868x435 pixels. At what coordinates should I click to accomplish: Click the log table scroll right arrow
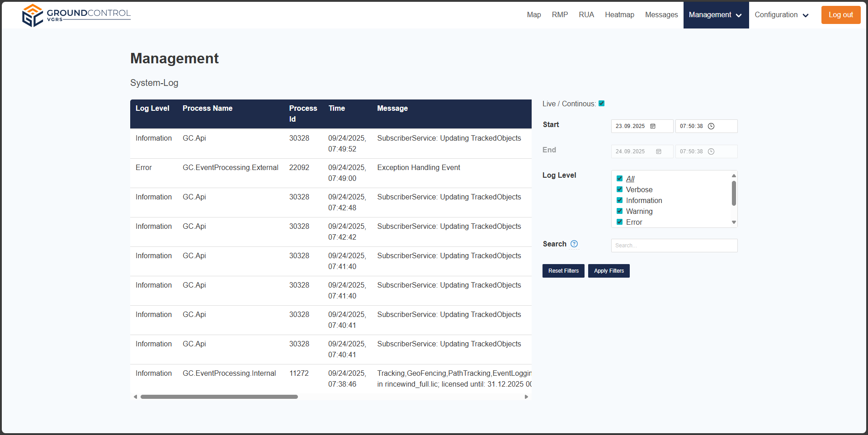[526, 397]
